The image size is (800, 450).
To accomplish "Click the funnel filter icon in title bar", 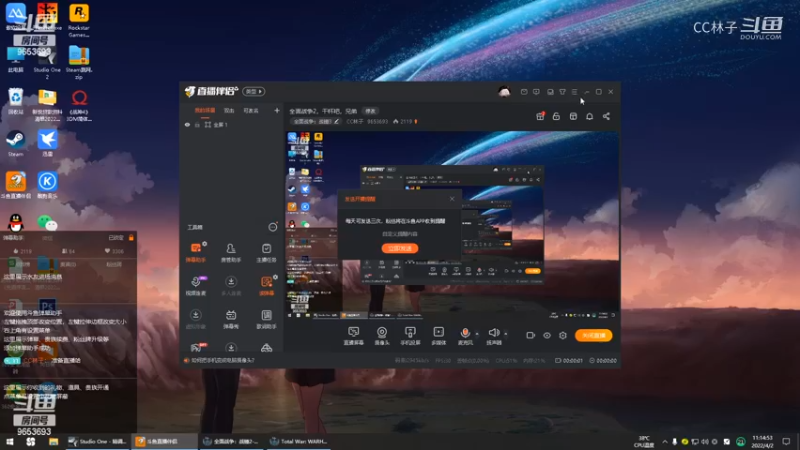I will coord(562,92).
